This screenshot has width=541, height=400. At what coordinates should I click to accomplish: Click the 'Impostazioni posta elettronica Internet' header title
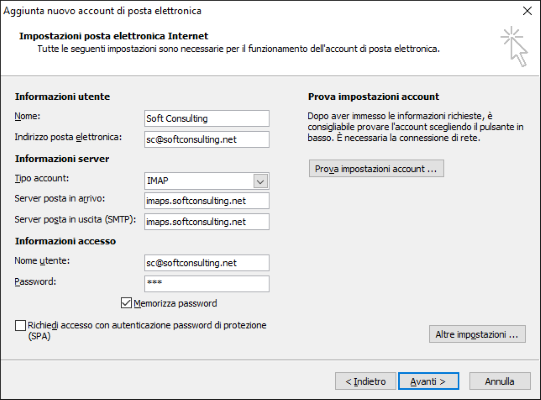click(114, 36)
